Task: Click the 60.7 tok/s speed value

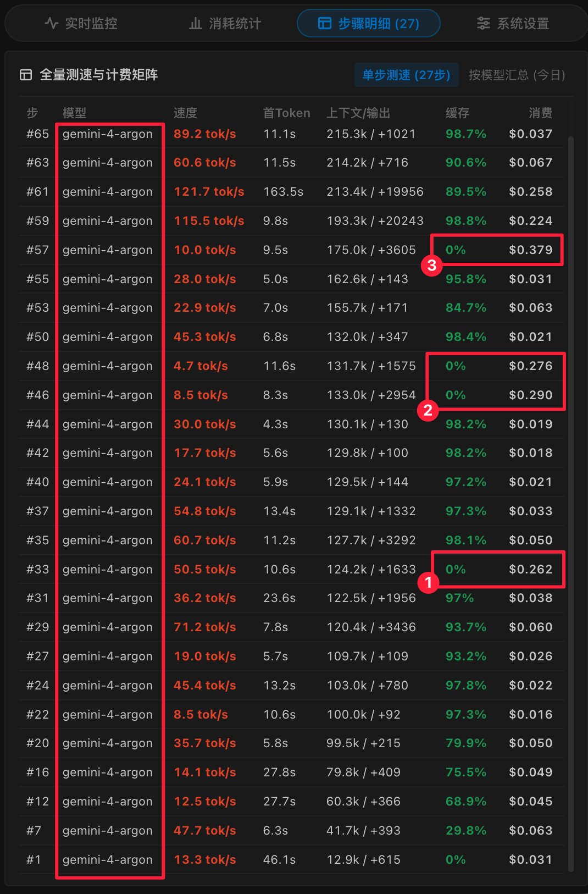Action: (205, 540)
